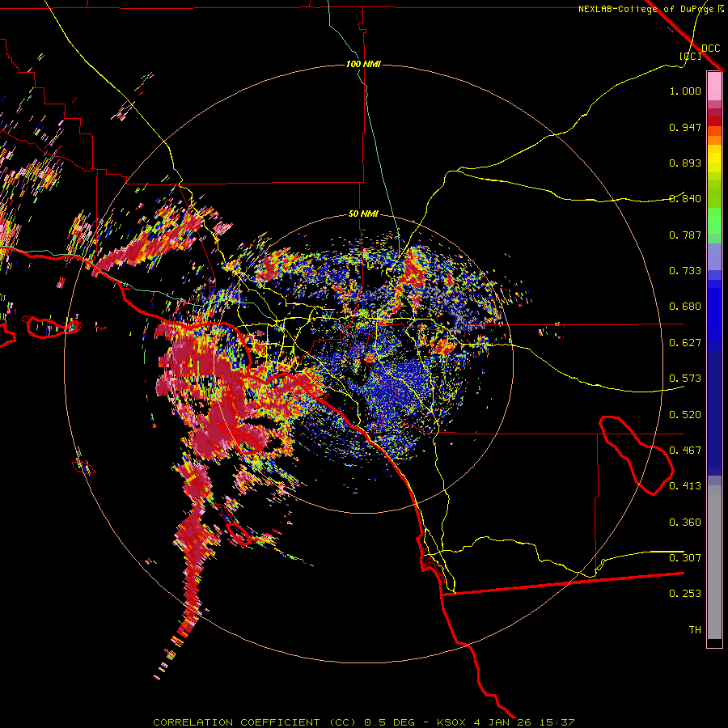Screen dimensions: 728x728
Task: Select the 0.947 scale value
Action: point(685,127)
